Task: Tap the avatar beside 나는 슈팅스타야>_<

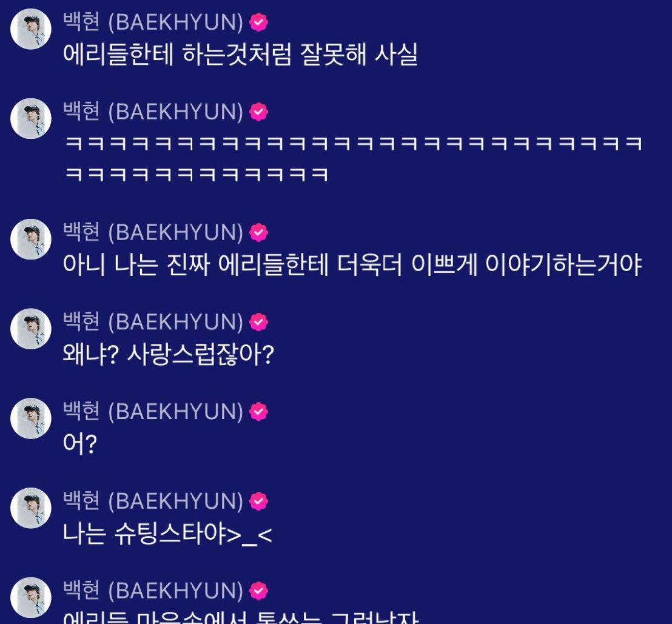Action: [x=31, y=508]
